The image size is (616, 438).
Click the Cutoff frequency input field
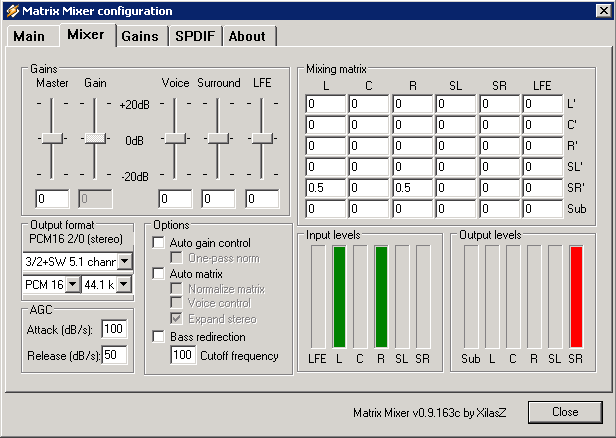(x=183, y=355)
